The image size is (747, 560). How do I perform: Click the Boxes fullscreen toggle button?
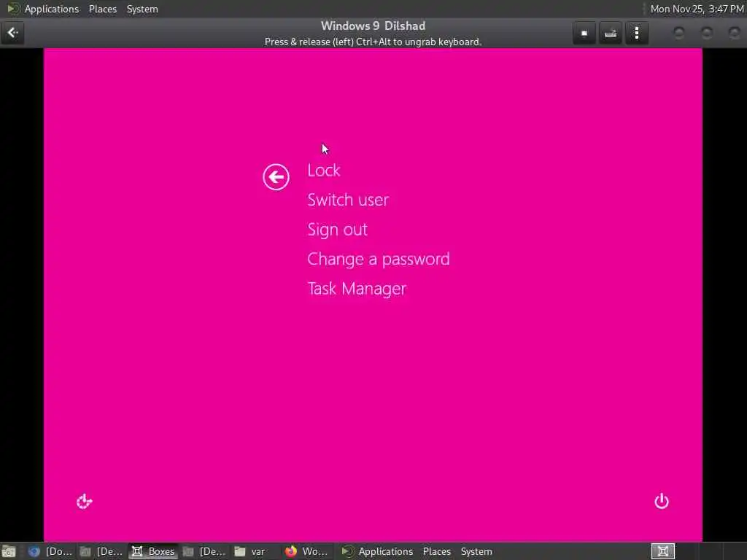coord(584,33)
